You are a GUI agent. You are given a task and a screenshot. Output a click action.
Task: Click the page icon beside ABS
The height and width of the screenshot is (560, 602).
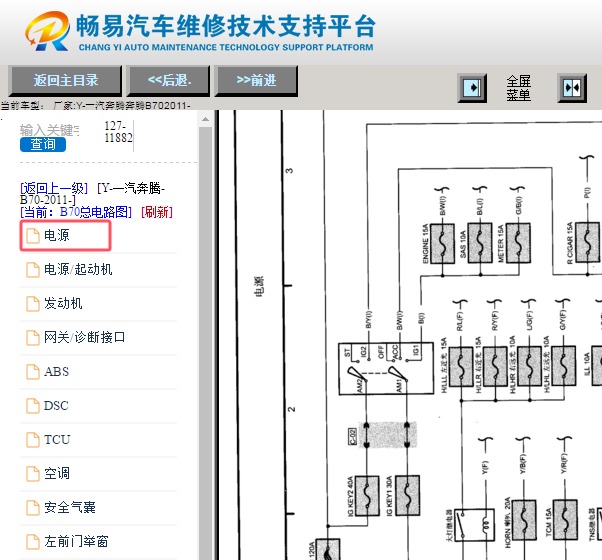point(33,372)
